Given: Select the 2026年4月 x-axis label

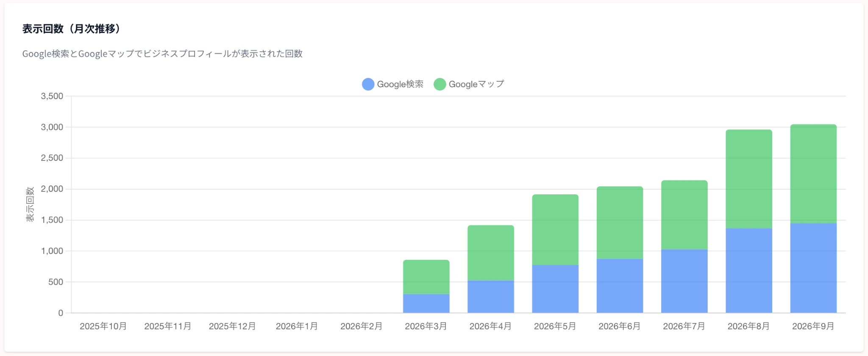Looking at the screenshot, I should pos(491,326).
